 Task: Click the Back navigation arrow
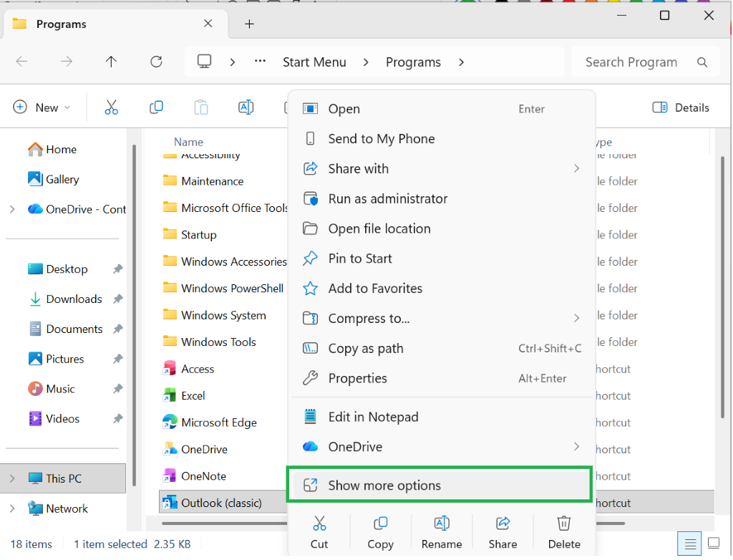[x=21, y=62]
